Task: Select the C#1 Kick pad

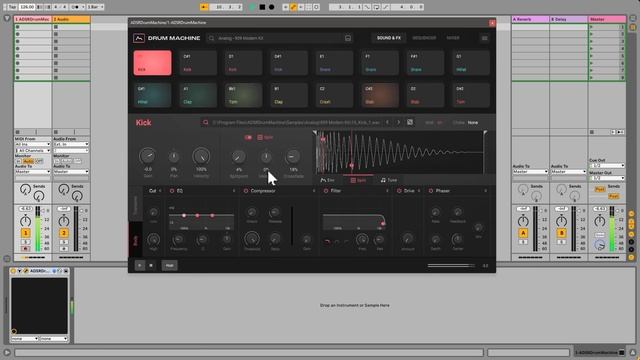Action: (198, 63)
